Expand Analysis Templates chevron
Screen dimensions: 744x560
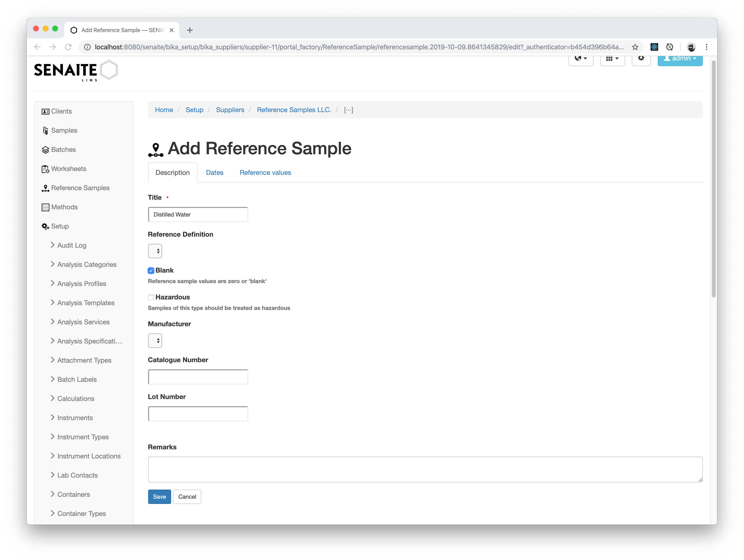coord(52,303)
